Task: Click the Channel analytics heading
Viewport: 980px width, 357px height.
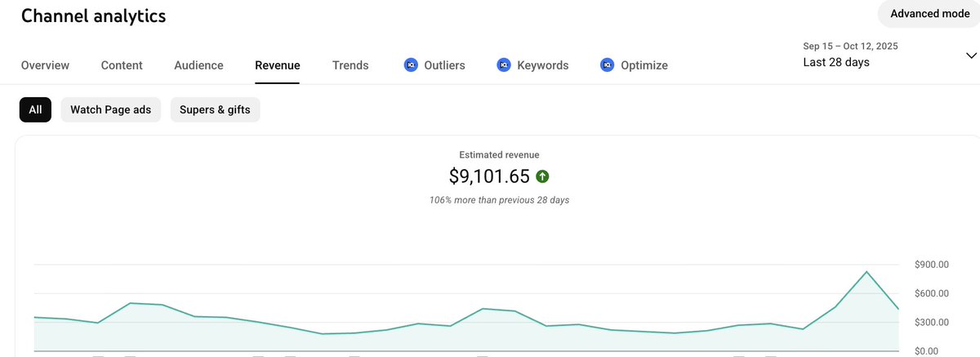Action: pos(93,16)
